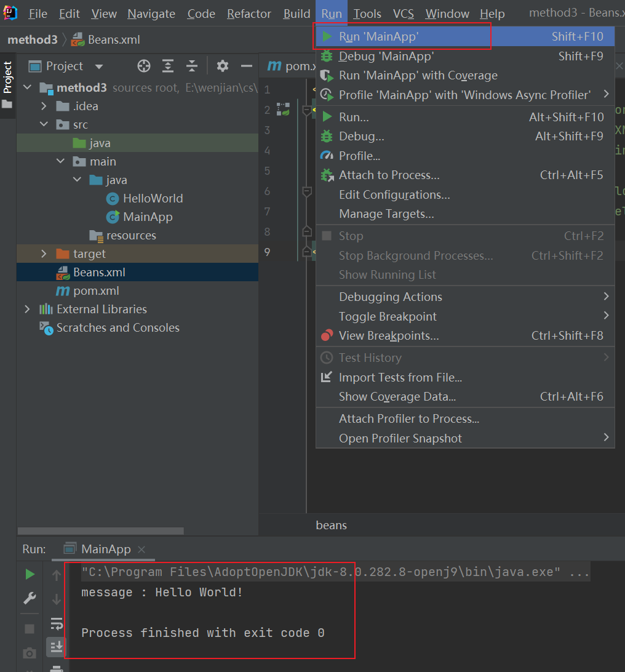Select MainApp class in project tree
This screenshot has width=625, height=672.
point(148,217)
